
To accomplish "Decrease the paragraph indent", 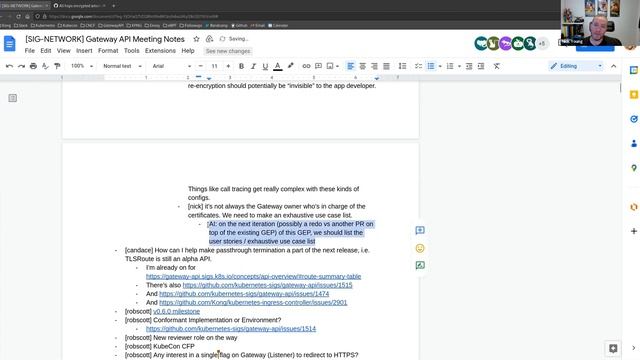I will click(469, 66).
